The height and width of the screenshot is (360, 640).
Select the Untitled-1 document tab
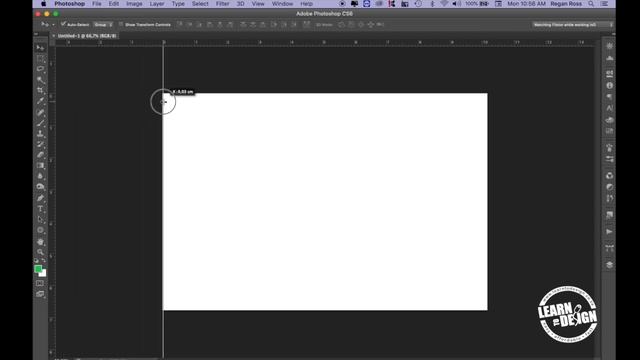[87, 36]
